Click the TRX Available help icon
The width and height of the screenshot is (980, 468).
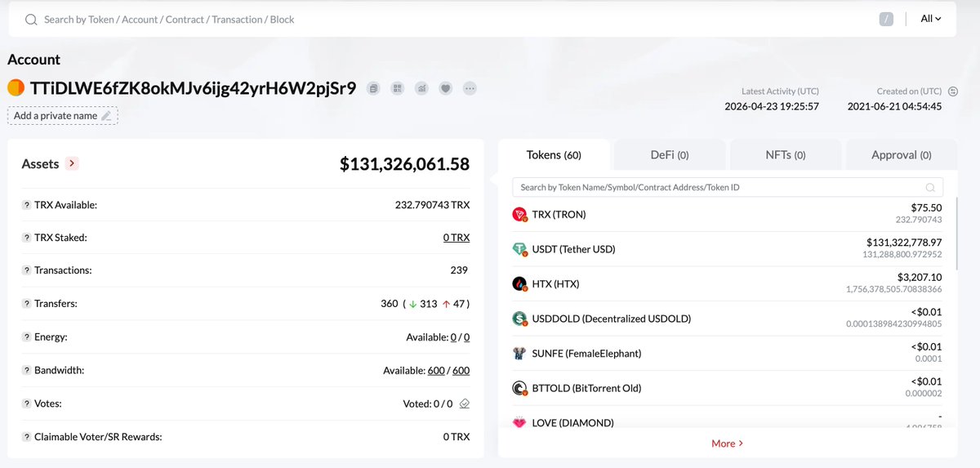(26, 204)
